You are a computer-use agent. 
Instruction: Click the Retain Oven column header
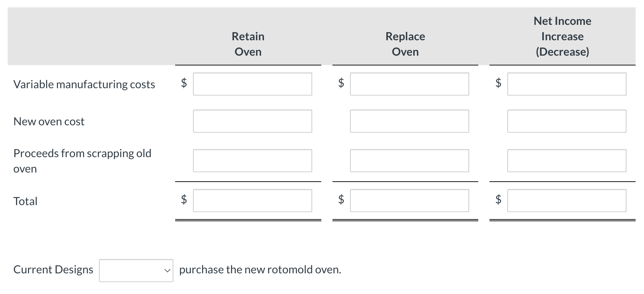tap(248, 44)
